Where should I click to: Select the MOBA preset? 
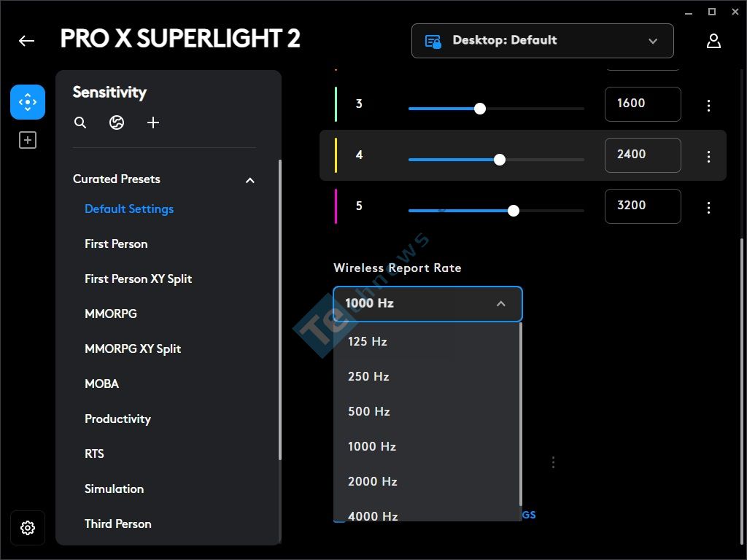point(102,384)
